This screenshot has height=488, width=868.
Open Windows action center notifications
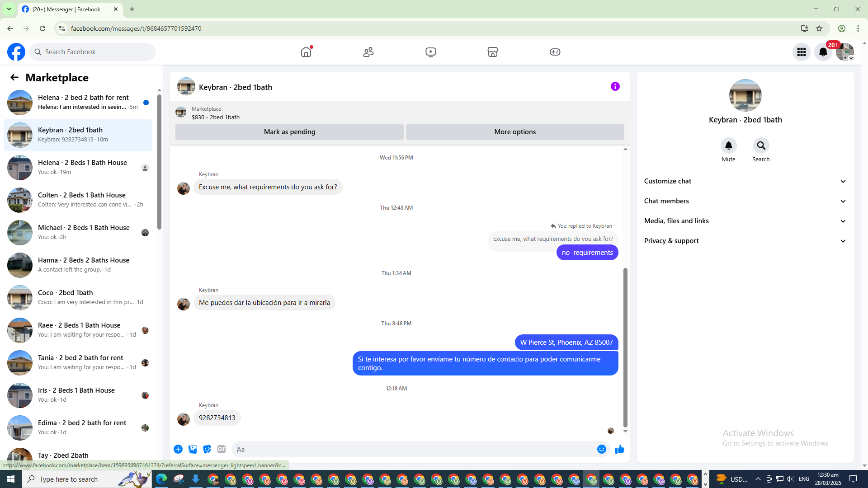[853, 479]
